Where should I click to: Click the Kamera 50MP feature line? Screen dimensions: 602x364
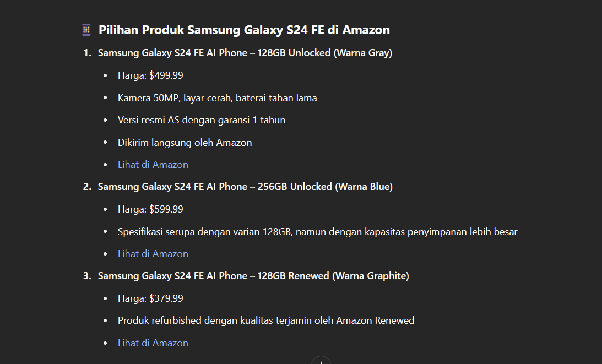(x=218, y=98)
